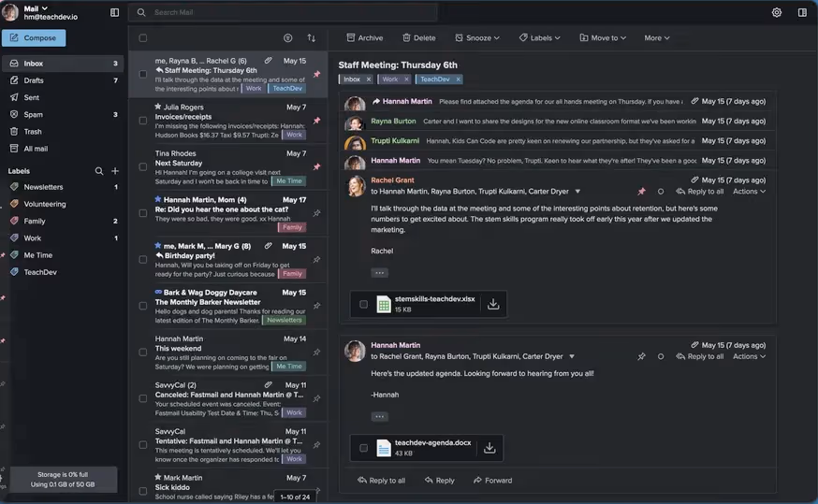Click the Compose button
Screen dimensions: 818x504
pyautogui.click(x=34, y=38)
